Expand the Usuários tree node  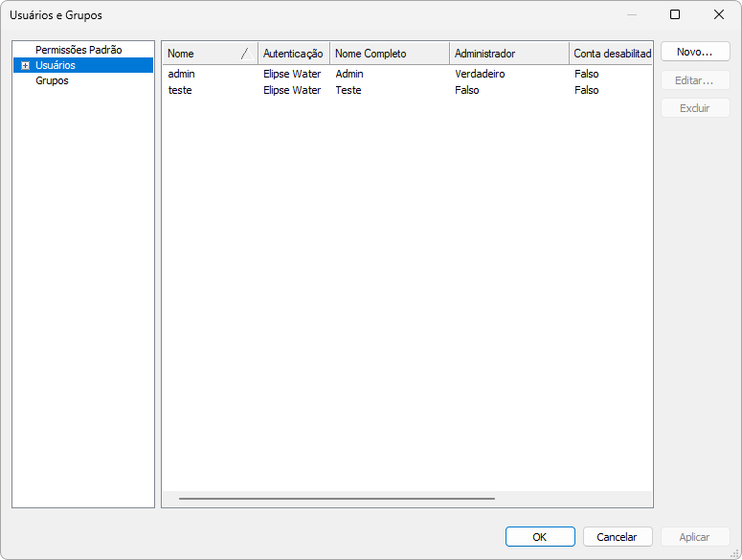25,65
